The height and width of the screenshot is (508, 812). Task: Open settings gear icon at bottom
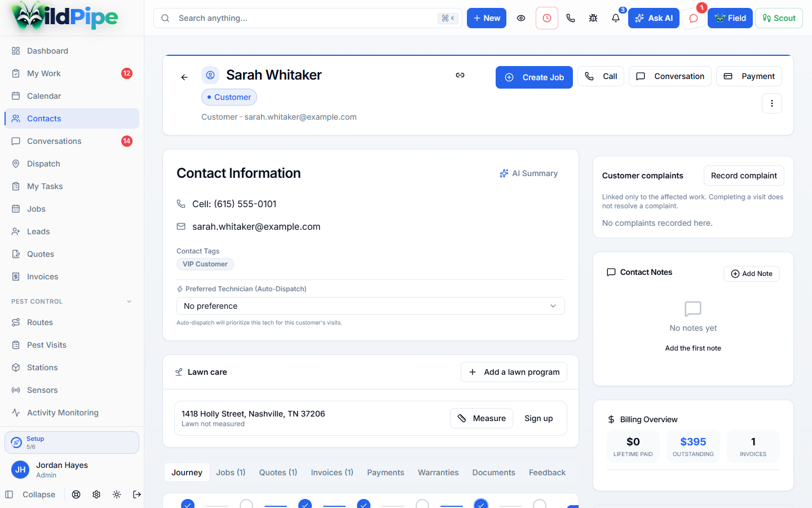96,494
